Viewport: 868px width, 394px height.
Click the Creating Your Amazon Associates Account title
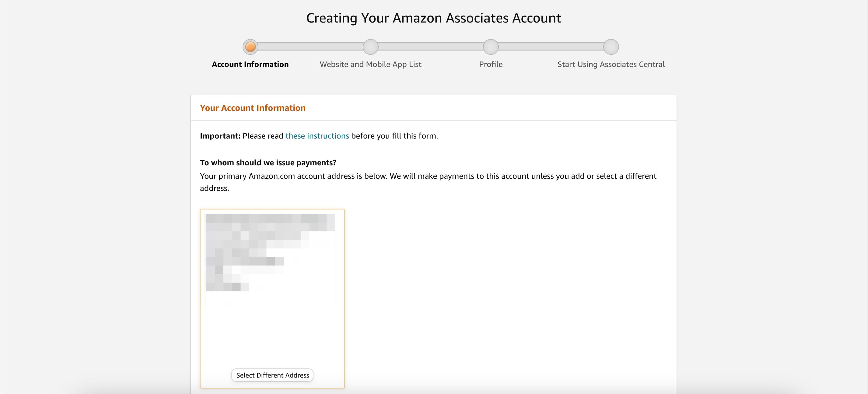[434, 18]
